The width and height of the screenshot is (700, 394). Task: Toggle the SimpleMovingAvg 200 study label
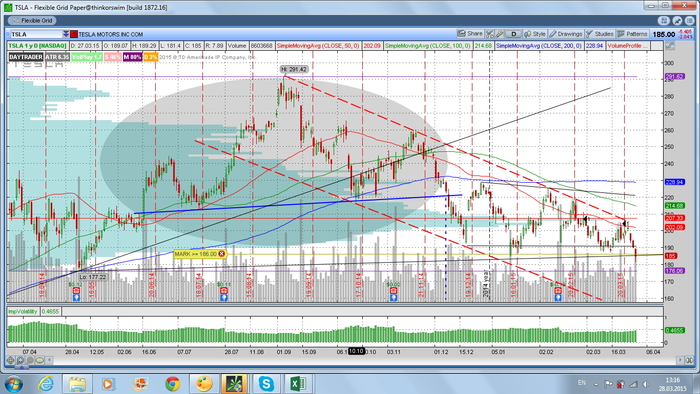click(539, 46)
